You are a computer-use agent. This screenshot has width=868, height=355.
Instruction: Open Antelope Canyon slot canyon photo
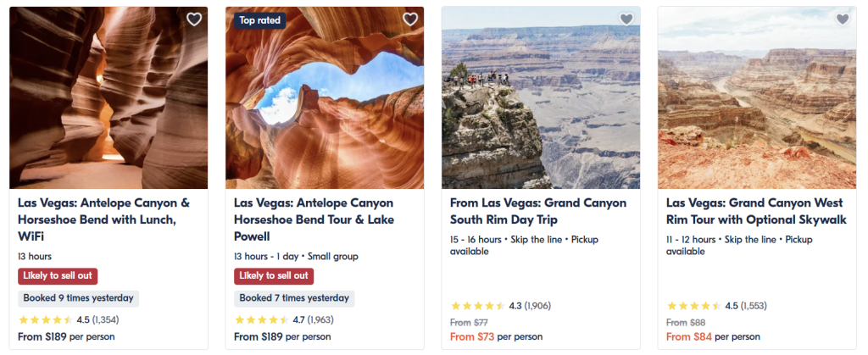[x=108, y=97]
